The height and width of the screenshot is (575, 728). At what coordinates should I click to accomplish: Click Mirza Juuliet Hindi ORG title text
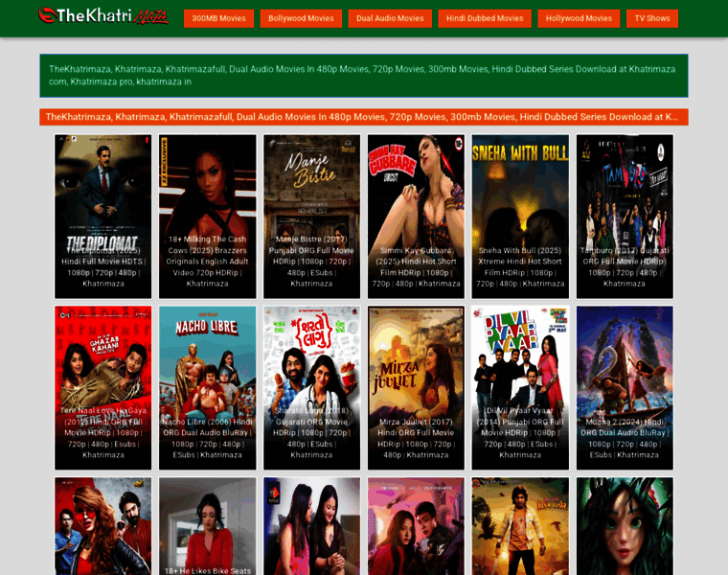(x=416, y=439)
